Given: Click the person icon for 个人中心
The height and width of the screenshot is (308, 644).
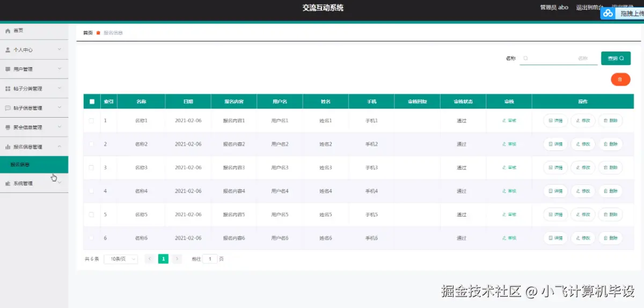Looking at the screenshot, I should pos(8,50).
